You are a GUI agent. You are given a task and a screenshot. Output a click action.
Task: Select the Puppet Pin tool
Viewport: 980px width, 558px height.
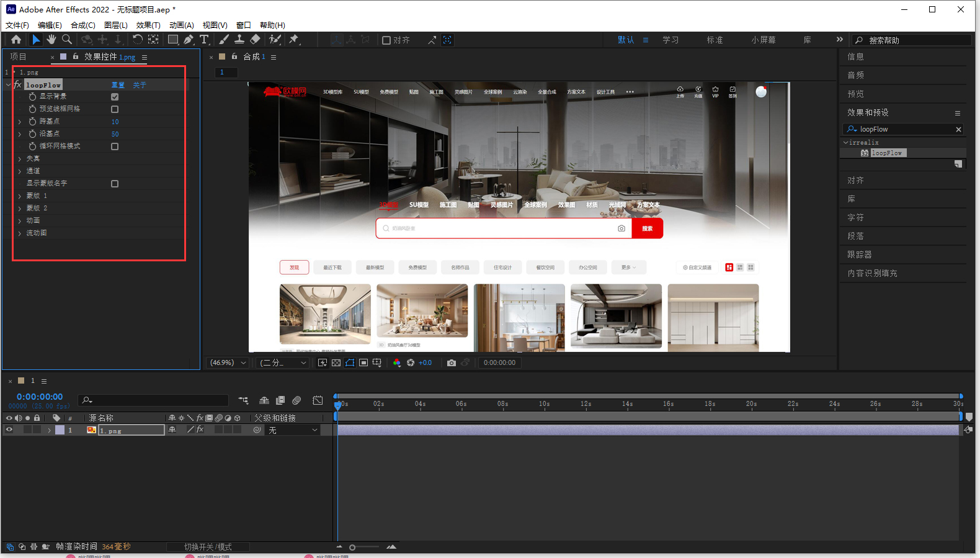click(294, 40)
